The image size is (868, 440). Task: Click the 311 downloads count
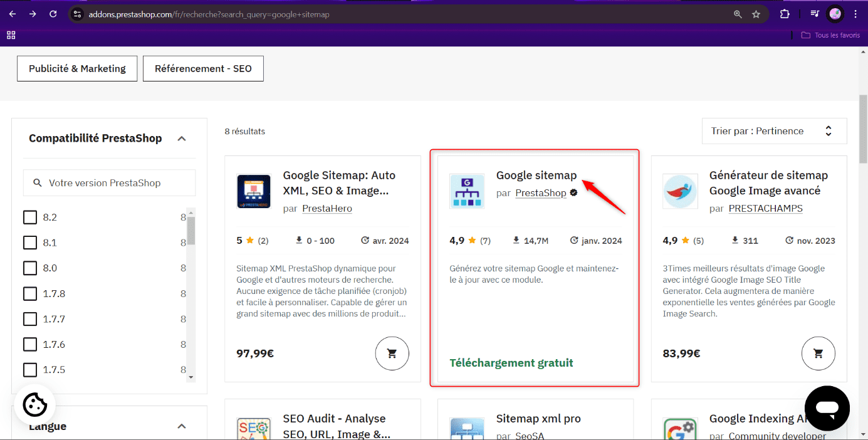pos(745,241)
